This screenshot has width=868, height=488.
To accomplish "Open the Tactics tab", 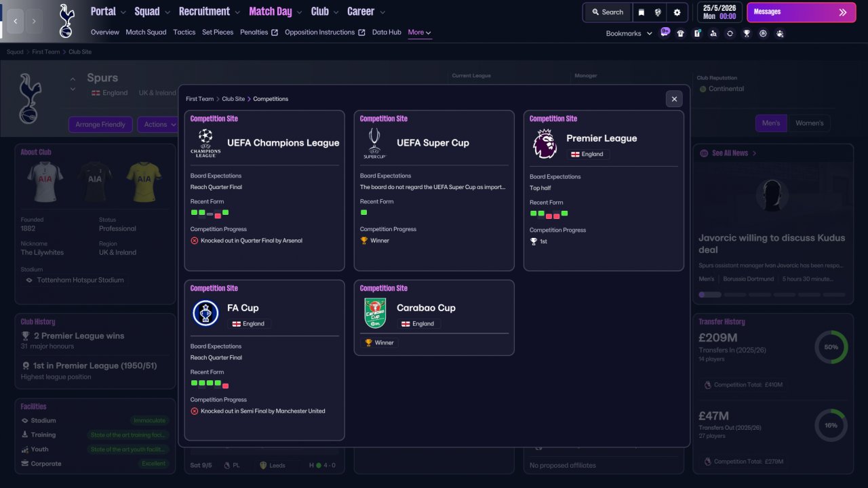I will (184, 33).
